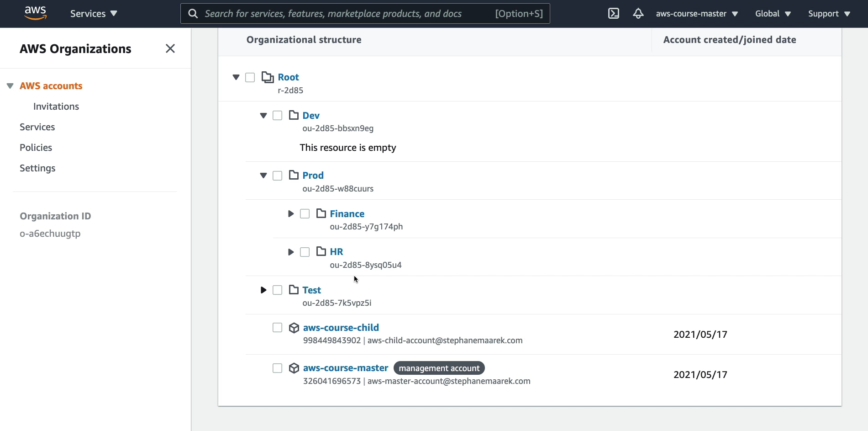Click the aws-master-account email text

pyautogui.click(x=449, y=381)
